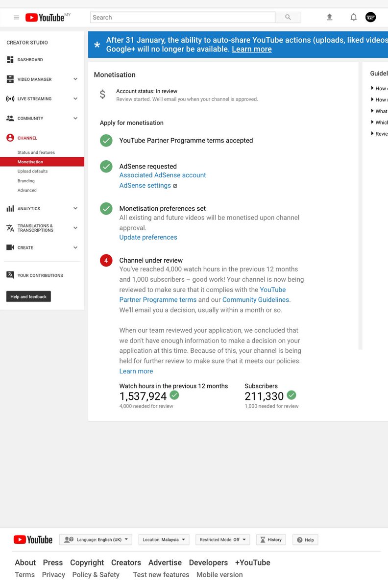The width and height of the screenshot is (388, 588).
Task: Click the History button in footer
Action: pos(271,539)
